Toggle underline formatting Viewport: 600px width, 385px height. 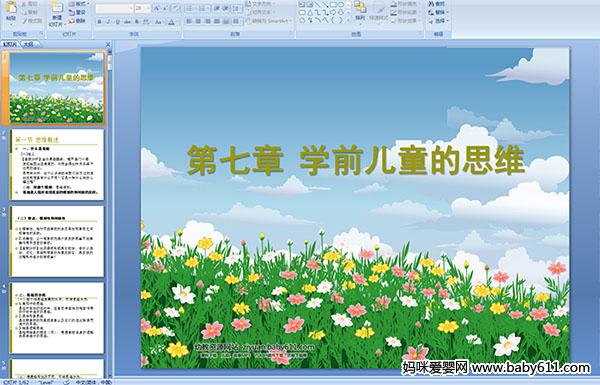point(117,22)
